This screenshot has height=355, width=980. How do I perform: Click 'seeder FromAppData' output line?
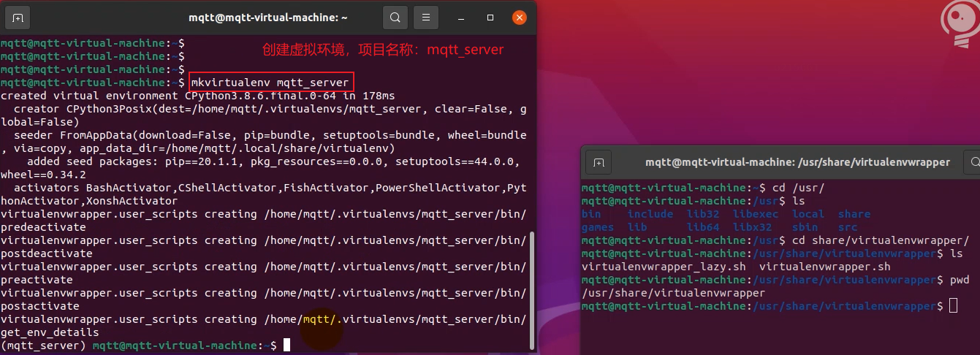(x=263, y=142)
